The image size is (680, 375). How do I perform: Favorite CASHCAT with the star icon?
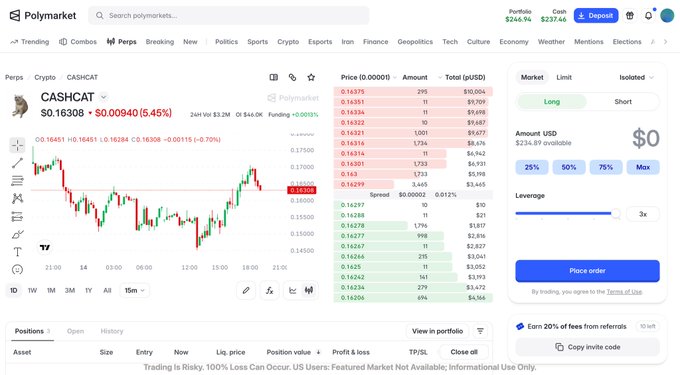tap(311, 77)
